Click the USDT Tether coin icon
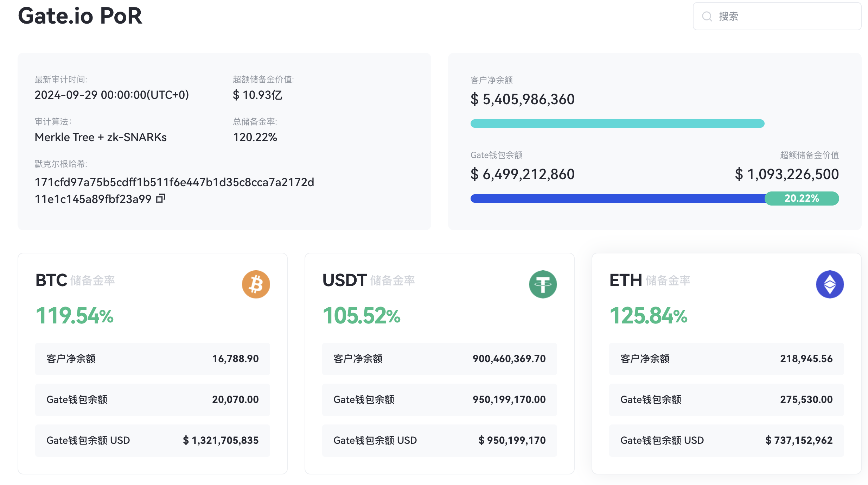Screen dimensions: 868x485 click(543, 284)
